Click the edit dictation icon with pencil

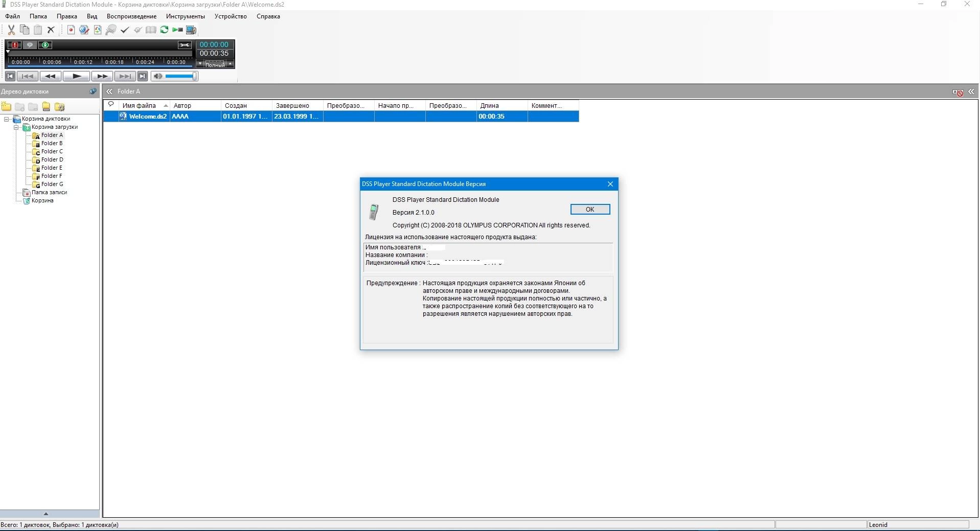(84, 30)
